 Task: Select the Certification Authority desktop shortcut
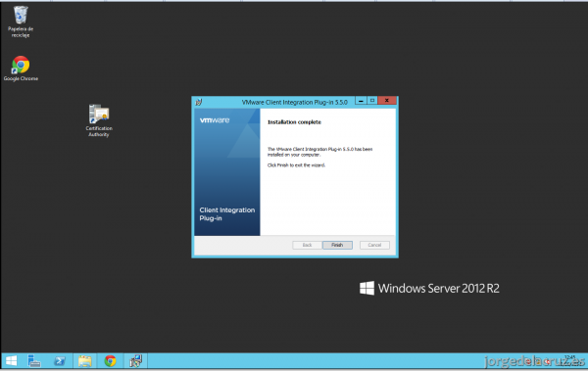99,120
